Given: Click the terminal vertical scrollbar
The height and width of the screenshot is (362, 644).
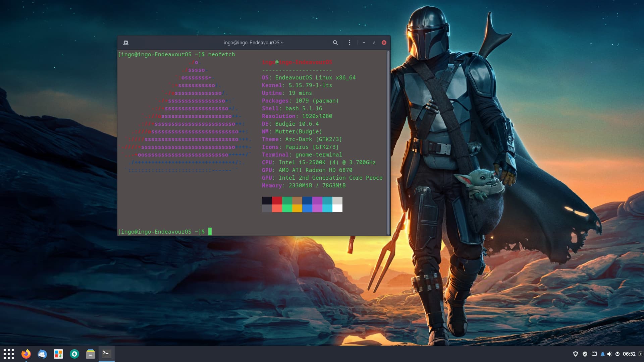Looking at the screenshot, I should pyautogui.click(x=388, y=142).
